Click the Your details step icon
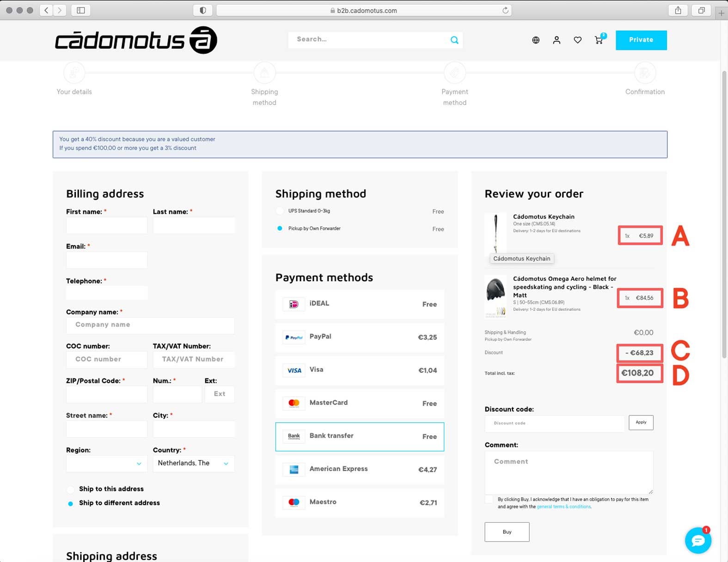Image resolution: width=728 pixels, height=562 pixels. 74,73
